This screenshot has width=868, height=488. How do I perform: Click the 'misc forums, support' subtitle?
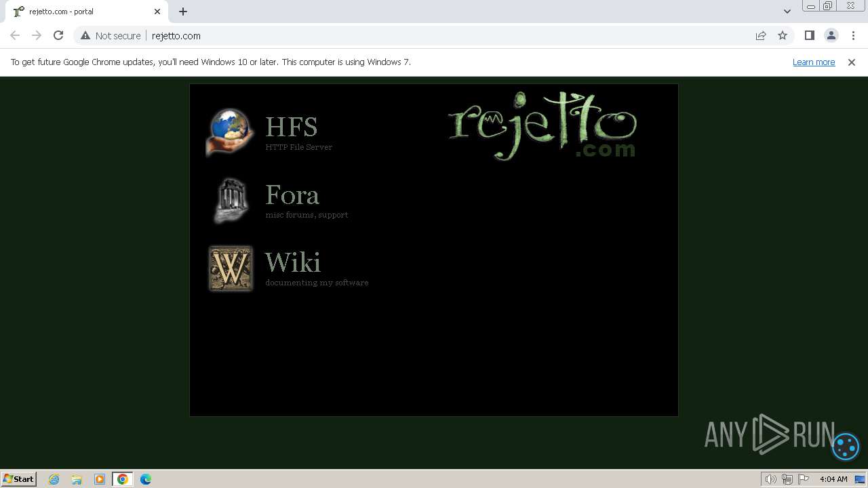click(307, 215)
